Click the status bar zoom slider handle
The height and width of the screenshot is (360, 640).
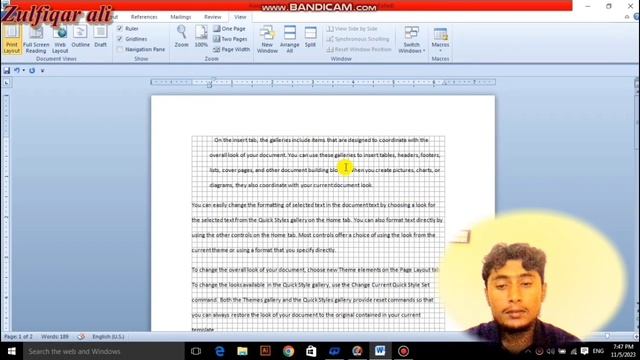[607, 336]
